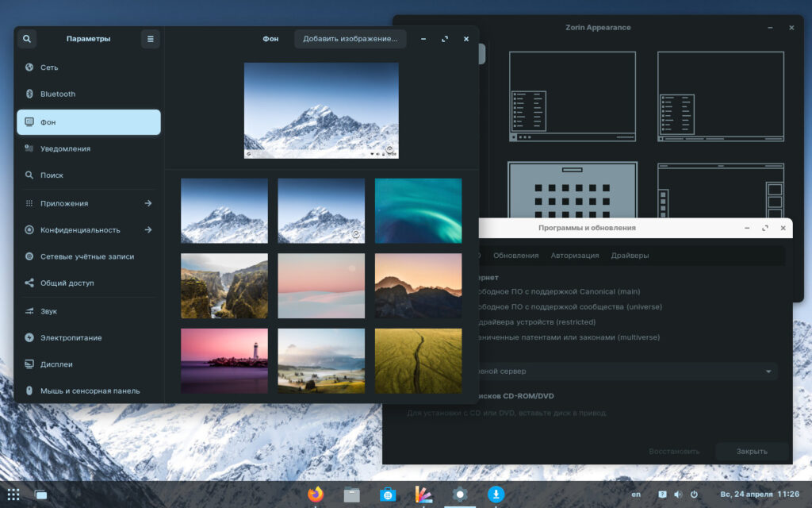This screenshot has height=508, width=812.
Task: Open the Bluetooth settings page
Action: click(x=87, y=94)
